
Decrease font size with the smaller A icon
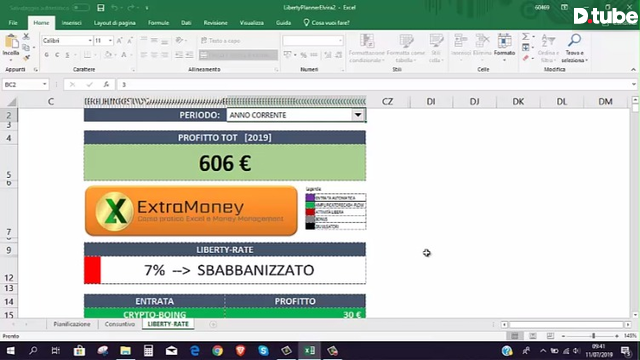tap(130, 40)
